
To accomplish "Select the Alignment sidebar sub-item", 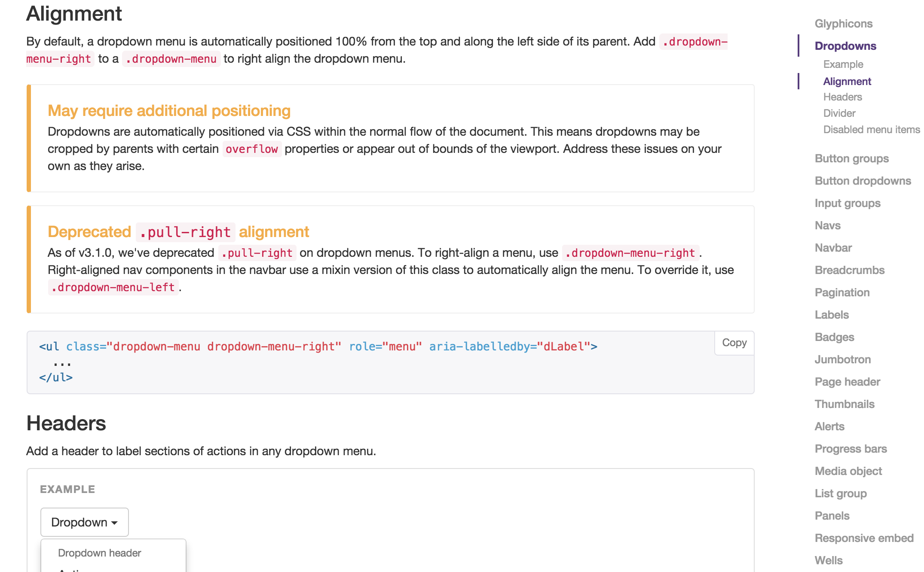I will pyautogui.click(x=847, y=81).
